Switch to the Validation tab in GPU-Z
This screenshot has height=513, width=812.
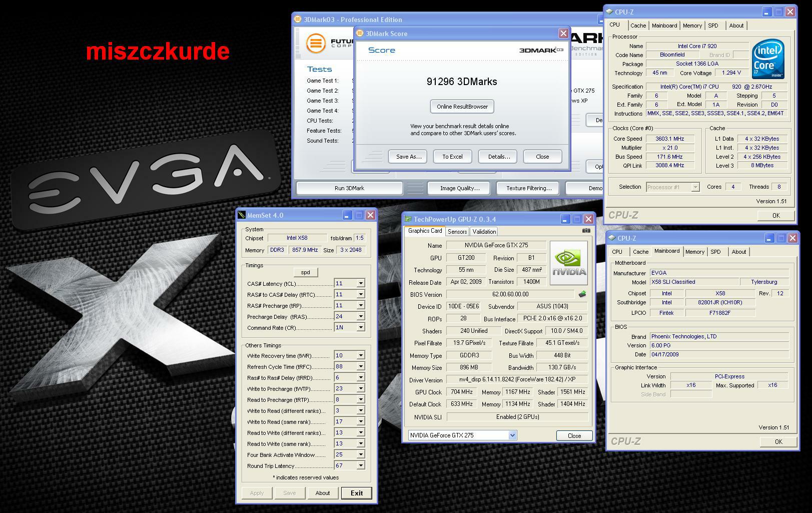(x=484, y=231)
